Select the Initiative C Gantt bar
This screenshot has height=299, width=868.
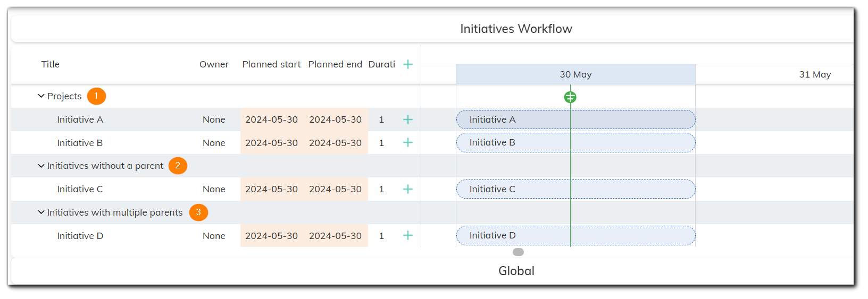(575, 189)
